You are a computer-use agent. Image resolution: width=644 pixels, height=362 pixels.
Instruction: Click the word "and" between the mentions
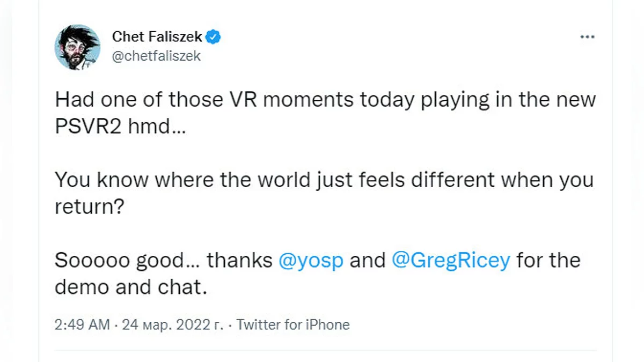368,261
